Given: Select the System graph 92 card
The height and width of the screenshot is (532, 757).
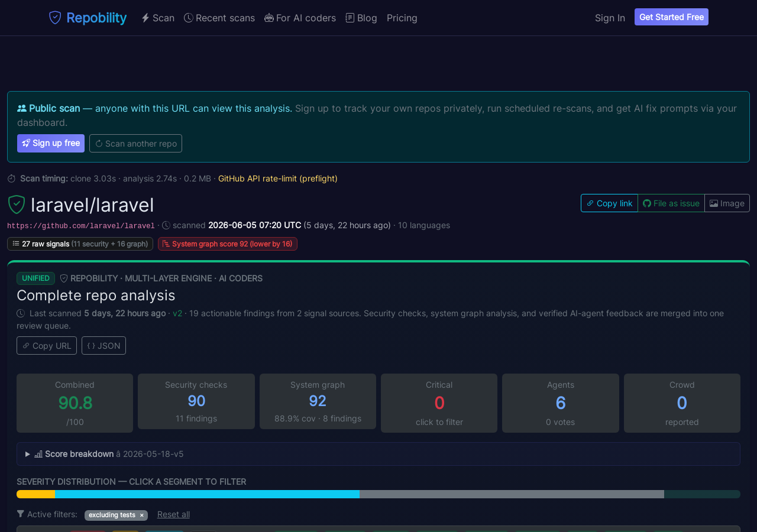Looking at the screenshot, I should click(318, 401).
